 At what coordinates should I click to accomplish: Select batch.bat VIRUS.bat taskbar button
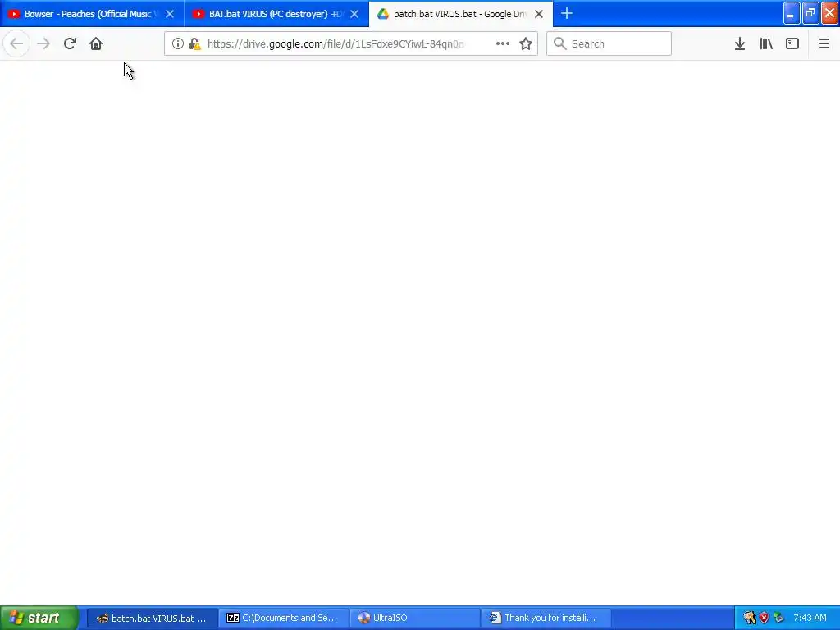click(x=152, y=619)
